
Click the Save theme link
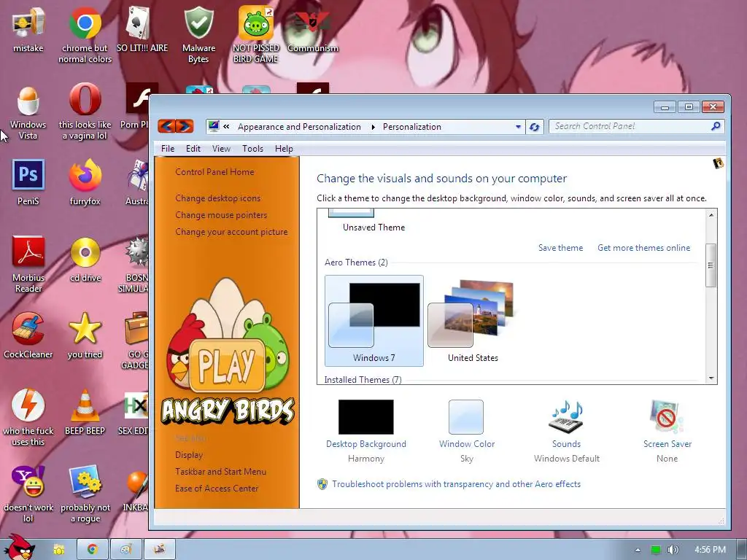pos(560,248)
